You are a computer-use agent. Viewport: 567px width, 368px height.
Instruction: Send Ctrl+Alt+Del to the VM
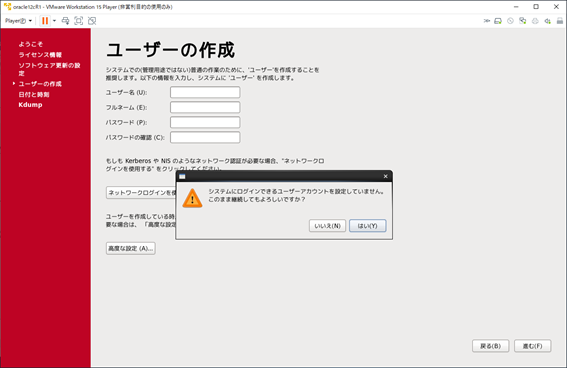(x=65, y=21)
